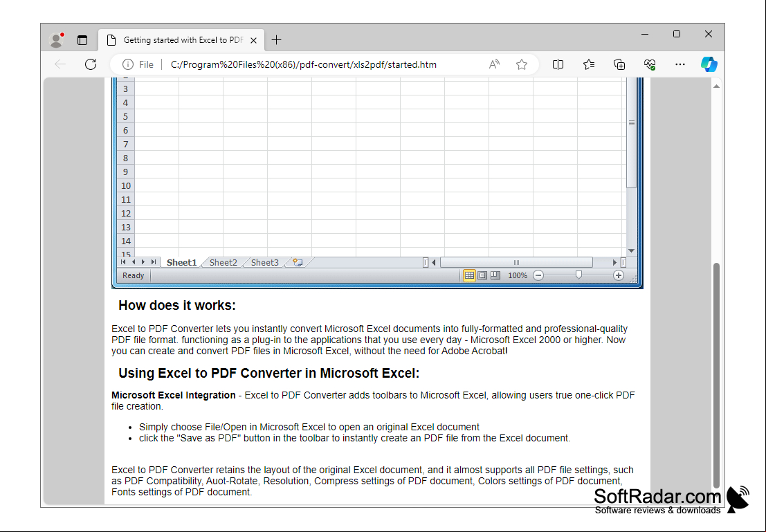This screenshot has height=532, width=766.
Task: Click the 100% zoom level in Excel
Action: point(518,275)
